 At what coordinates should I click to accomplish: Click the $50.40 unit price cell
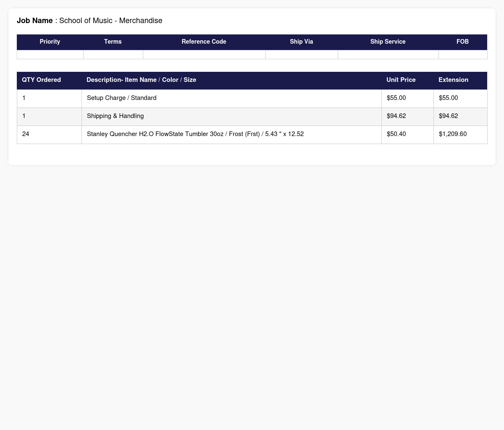pos(407,134)
